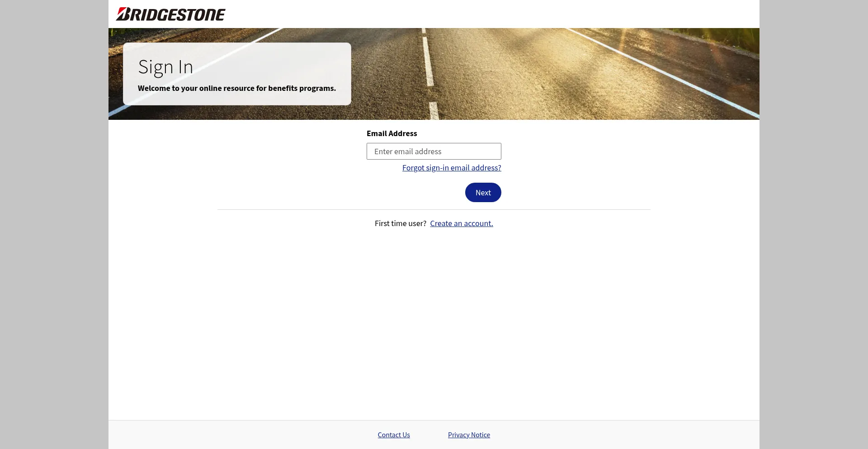Click the white header right of logo
868x449 pixels.
pyautogui.click(x=497, y=14)
